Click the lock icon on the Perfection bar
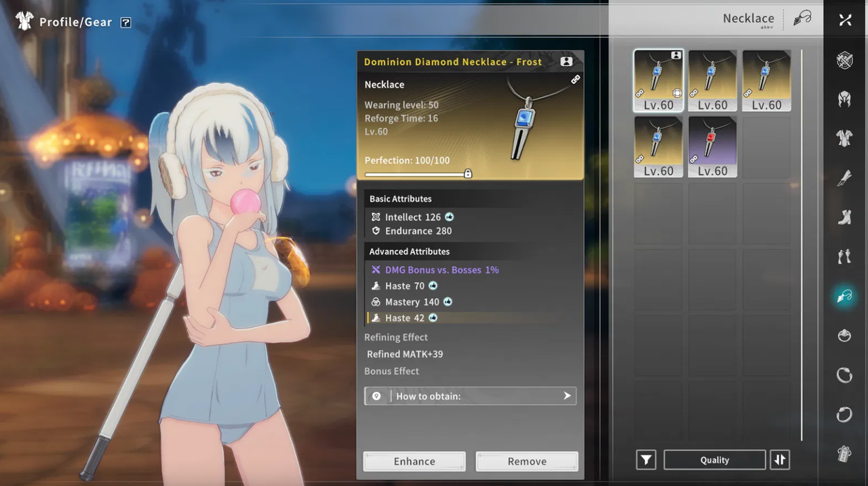Screen dimensions: 868x486 tap(468, 174)
